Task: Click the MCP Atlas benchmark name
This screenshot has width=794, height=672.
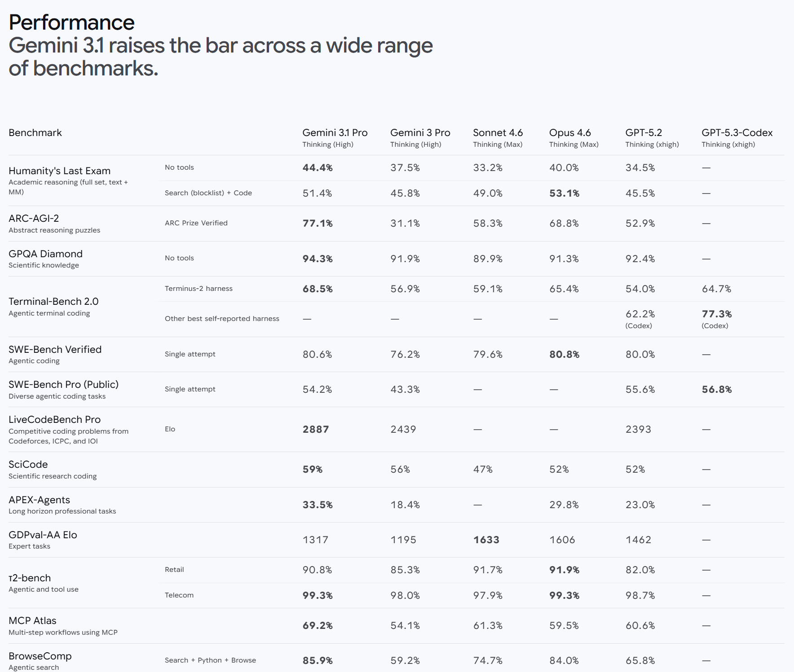Action: 32,621
